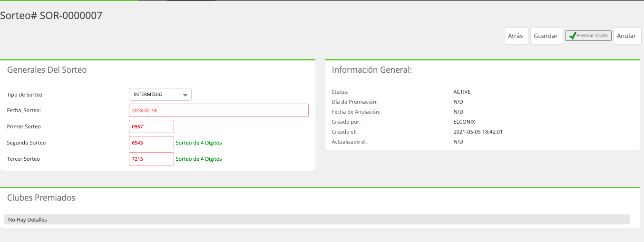The height and width of the screenshot is (242, 644).
Task: Open the Tipo de Sorteo dropdown arrow
Action: pyautogui.click(x=185, y=95)
